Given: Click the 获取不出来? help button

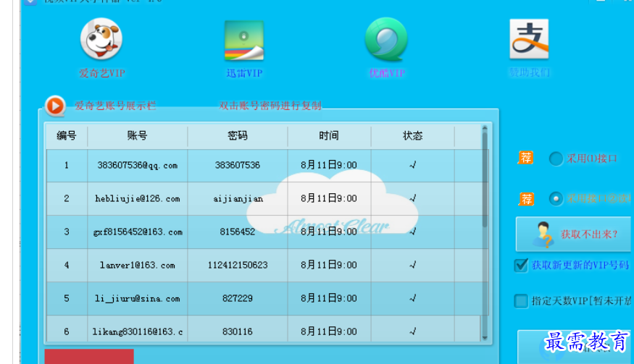Looking at the screenshot, I should 573,234.
